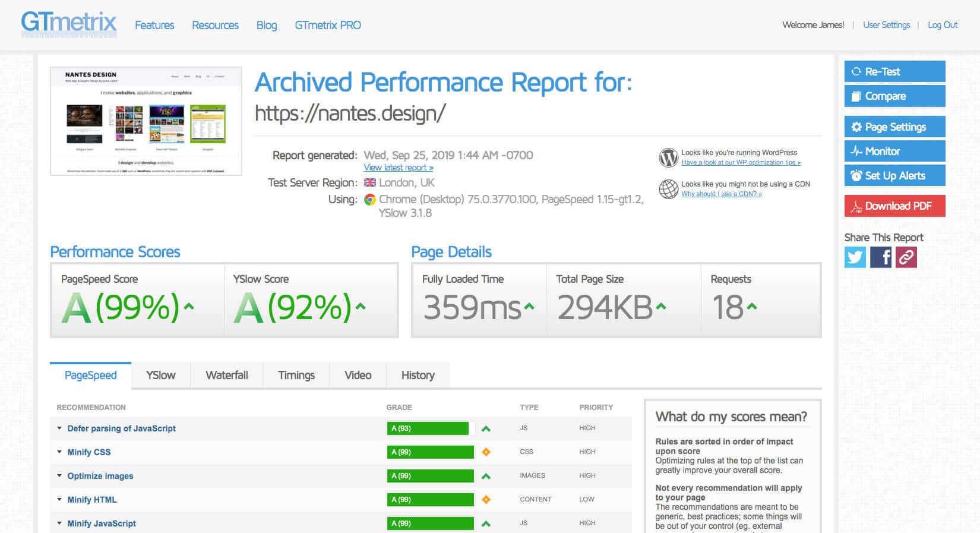Image resolution: width=980 pixels, height=533 pixels.
Task: Click the arrow beside Total Page Size
Action: tap(661, 307)
